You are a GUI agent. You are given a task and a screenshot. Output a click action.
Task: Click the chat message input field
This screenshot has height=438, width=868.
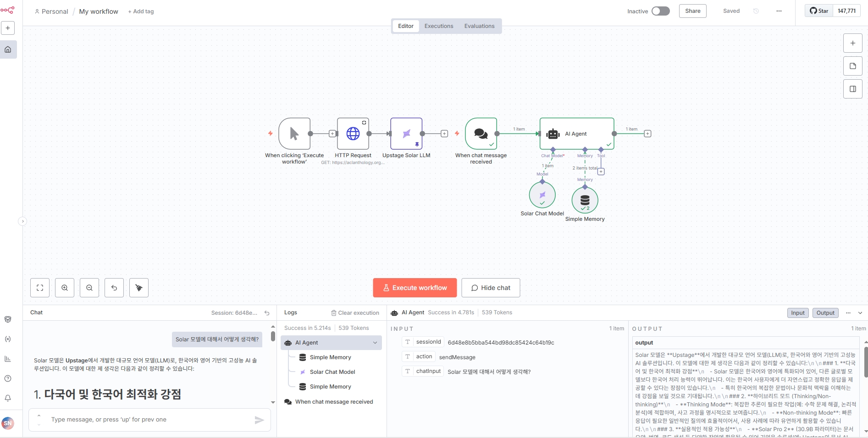tap(150, 420)
